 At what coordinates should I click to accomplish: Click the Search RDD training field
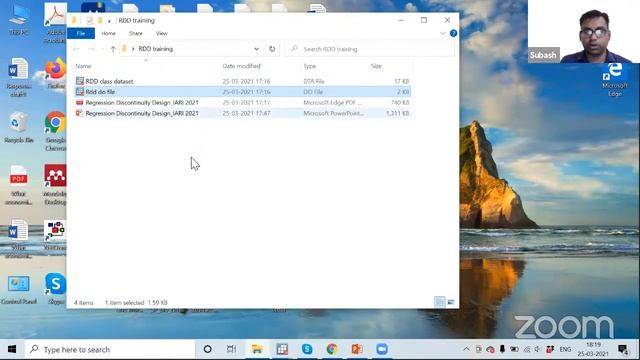pos(370,49)
